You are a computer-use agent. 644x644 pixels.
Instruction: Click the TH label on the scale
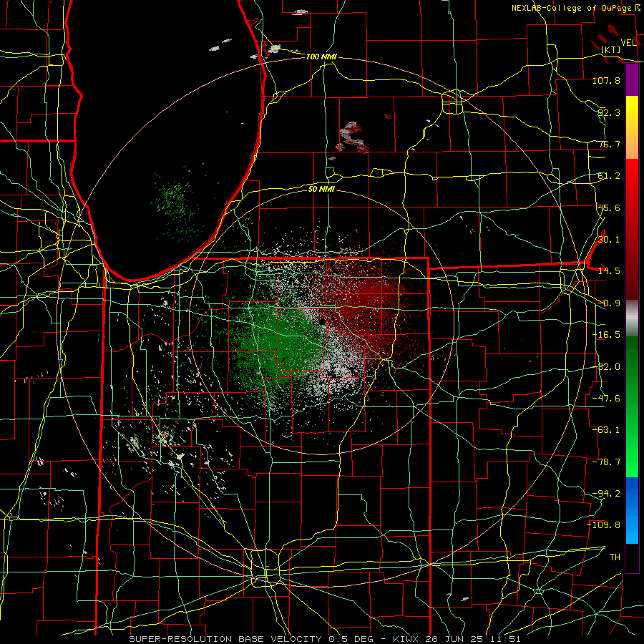pos(615,557)
